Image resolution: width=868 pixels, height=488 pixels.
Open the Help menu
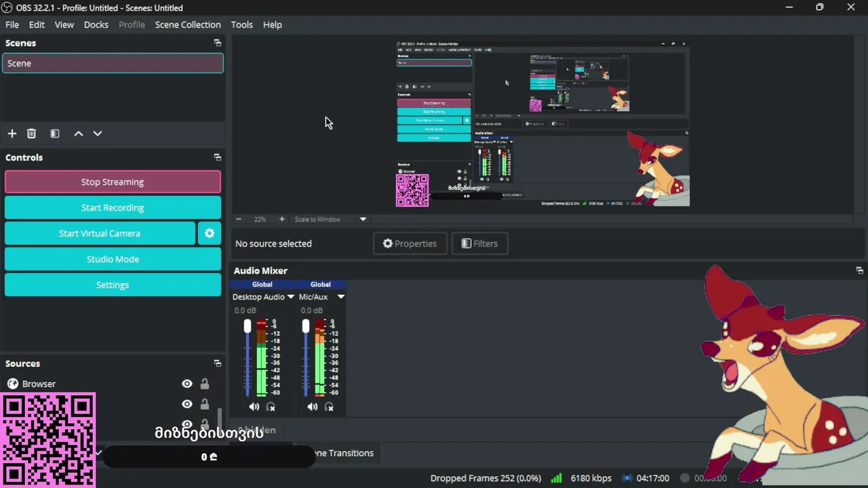click(x=273, y=24)
